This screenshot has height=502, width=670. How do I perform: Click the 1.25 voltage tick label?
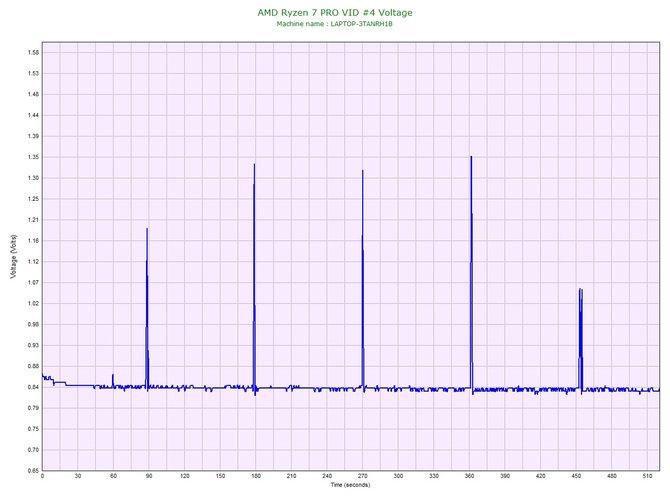[33, 199]
